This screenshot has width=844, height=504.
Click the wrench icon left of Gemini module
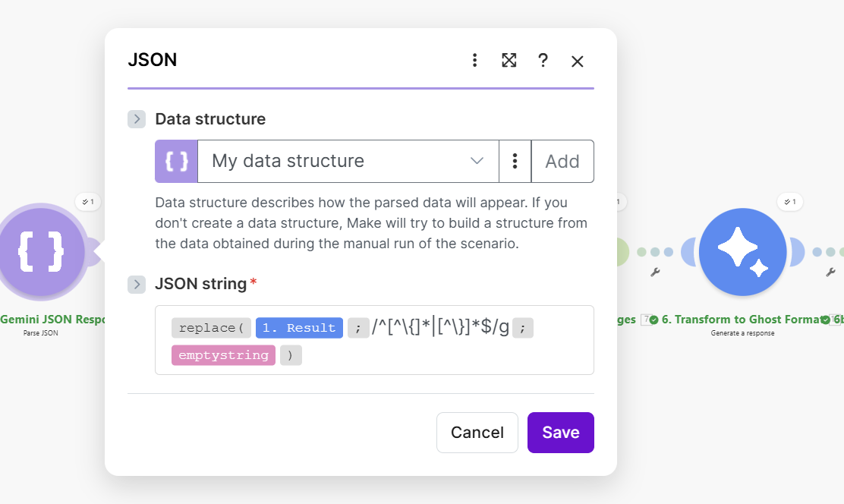[x=655, y=272]
